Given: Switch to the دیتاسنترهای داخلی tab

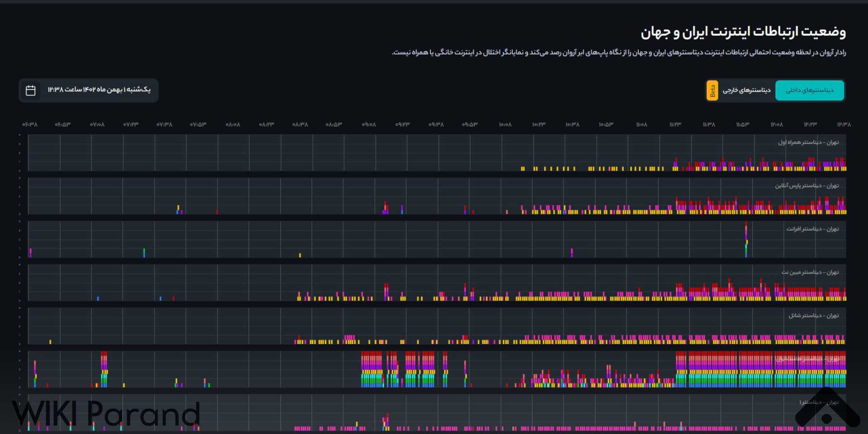Looking at the screenshot, I should 810,90.
